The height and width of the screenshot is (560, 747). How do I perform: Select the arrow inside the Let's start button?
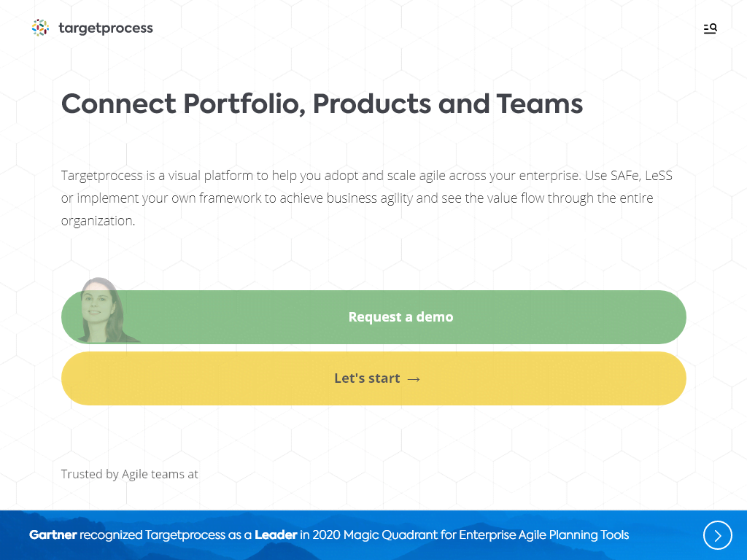point(414,378)
